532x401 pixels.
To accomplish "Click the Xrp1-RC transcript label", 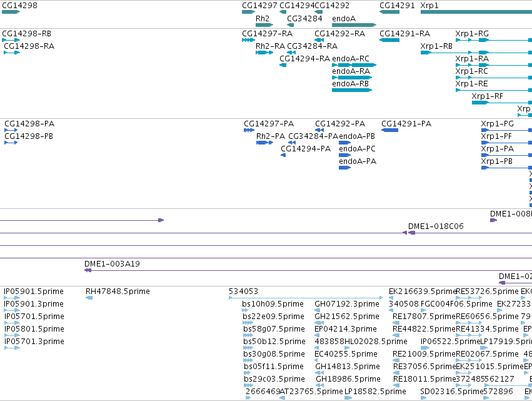I will 471,71.
